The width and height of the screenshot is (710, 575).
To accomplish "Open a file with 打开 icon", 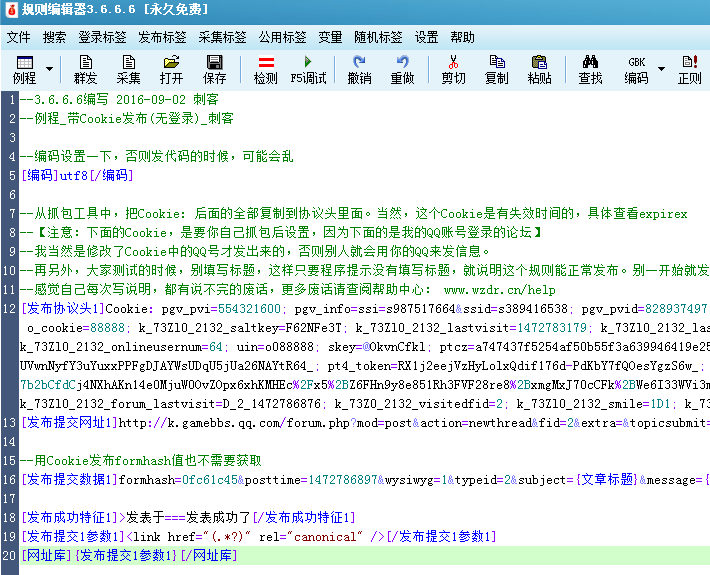I will [x=171, y=70].
